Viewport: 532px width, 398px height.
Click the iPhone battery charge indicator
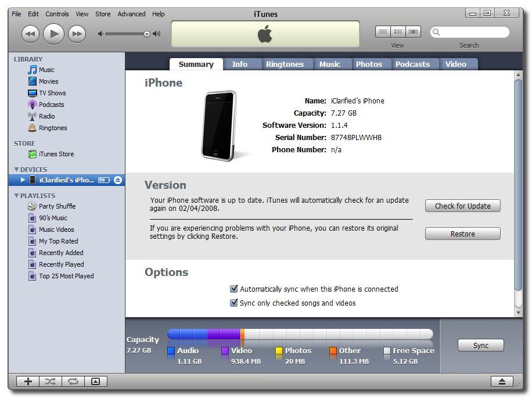(104, 180)
